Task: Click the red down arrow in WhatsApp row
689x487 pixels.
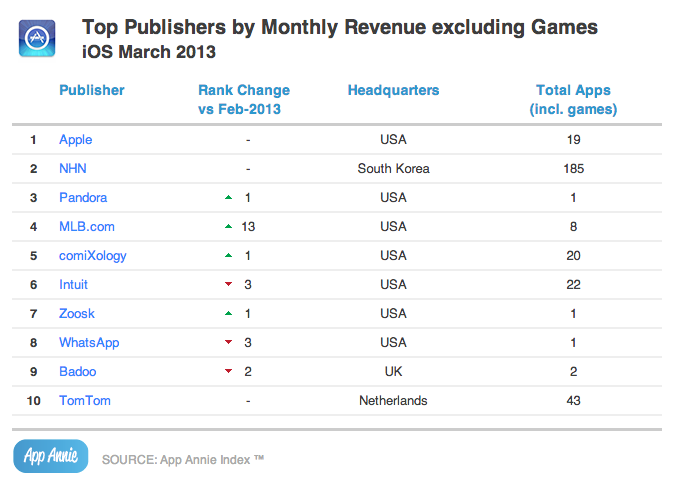Action: [x=228, y=342]
